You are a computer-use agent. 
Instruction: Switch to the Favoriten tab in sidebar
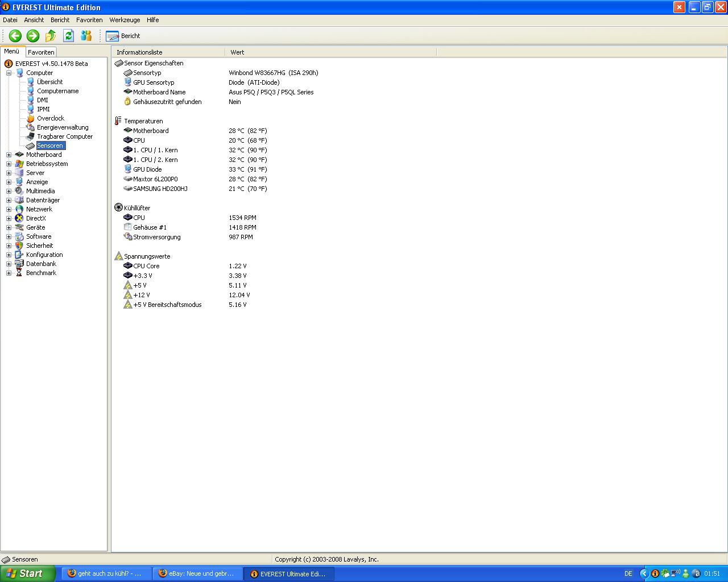[41, 52]
